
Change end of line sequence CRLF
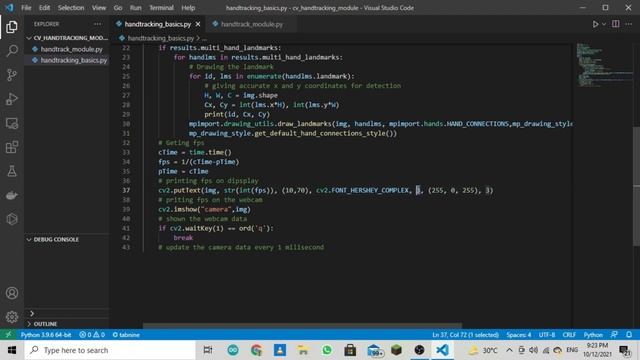coord(569,335)
